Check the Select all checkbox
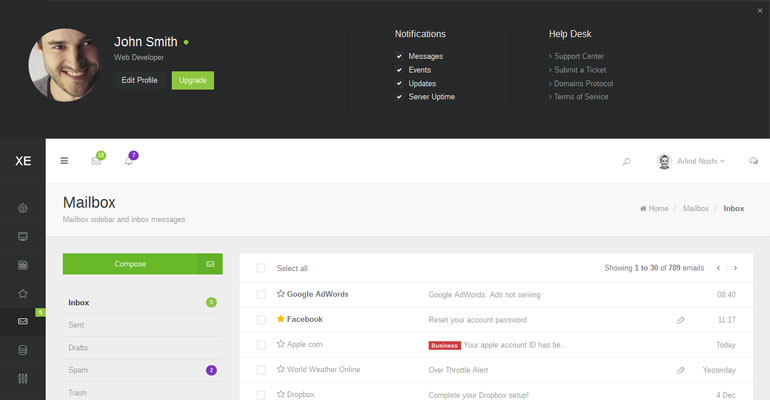This screenshot has width=770, height=400. tap(261, 268)
